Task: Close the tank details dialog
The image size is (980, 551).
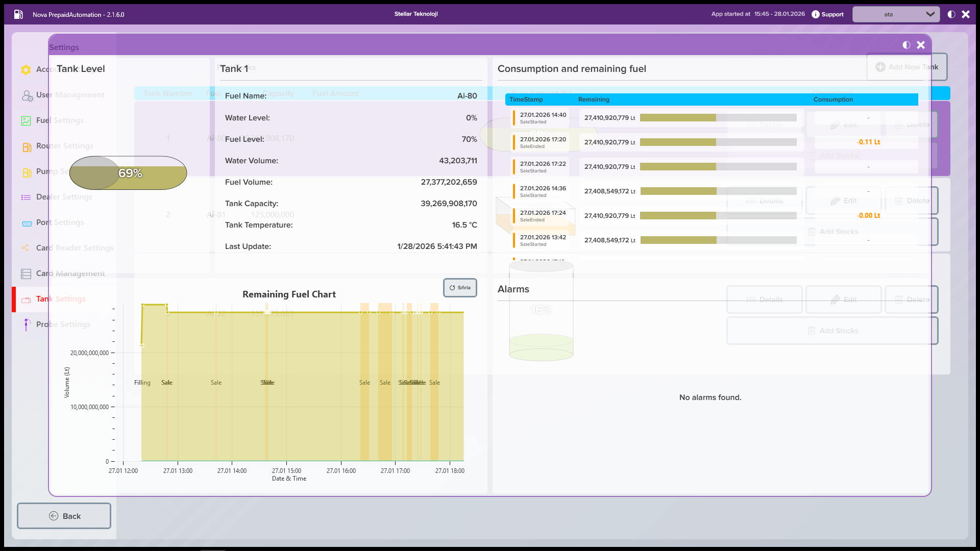Action: coord(921,45)
